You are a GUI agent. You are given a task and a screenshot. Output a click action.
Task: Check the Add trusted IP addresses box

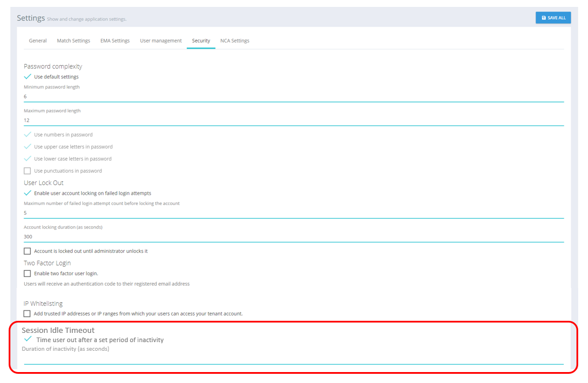coord(28,314)
